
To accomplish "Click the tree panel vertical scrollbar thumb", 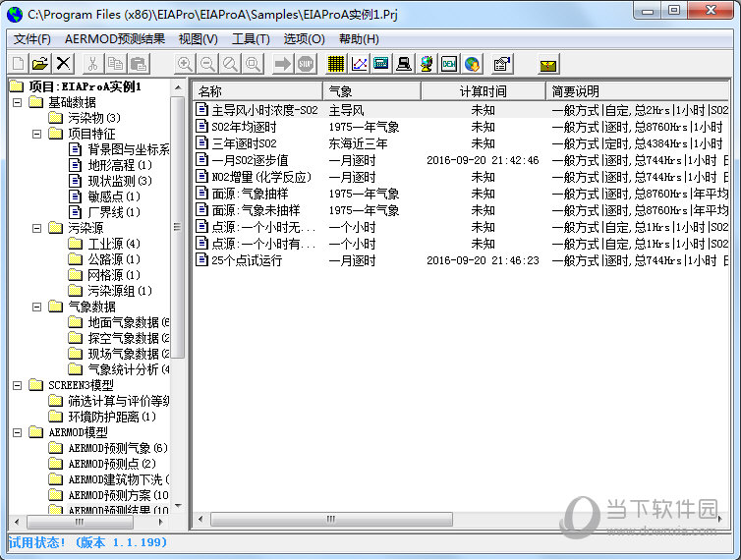I will [178, 227].
